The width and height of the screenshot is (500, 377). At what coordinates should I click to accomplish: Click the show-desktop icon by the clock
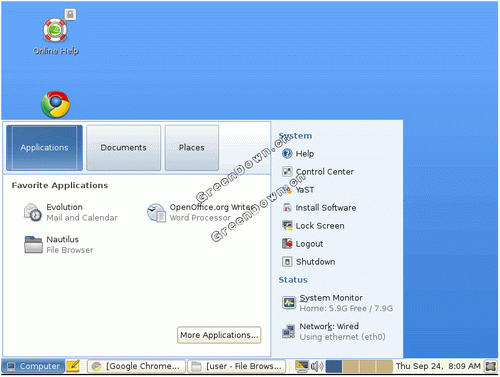click(x=490, y=366)
